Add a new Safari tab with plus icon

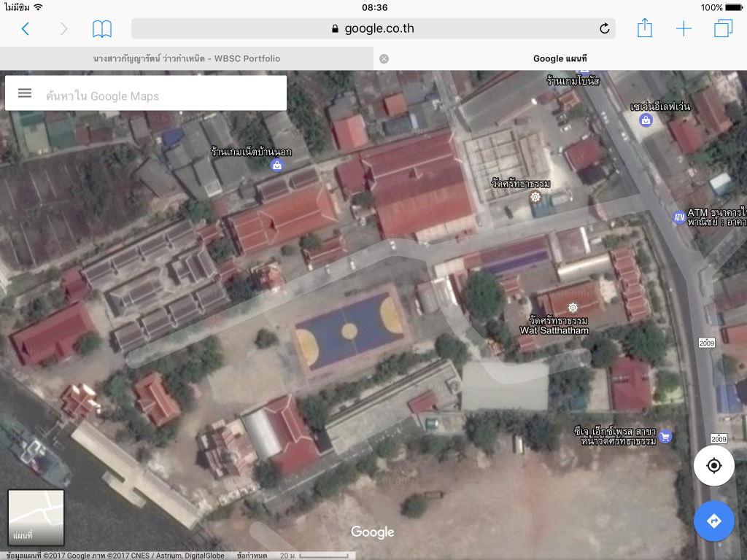[684, 29]
